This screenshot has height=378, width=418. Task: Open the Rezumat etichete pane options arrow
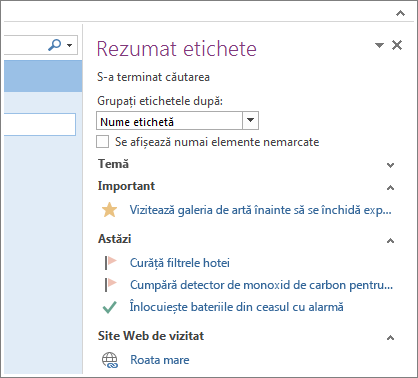pyautogui.click(x=379, y=45)
